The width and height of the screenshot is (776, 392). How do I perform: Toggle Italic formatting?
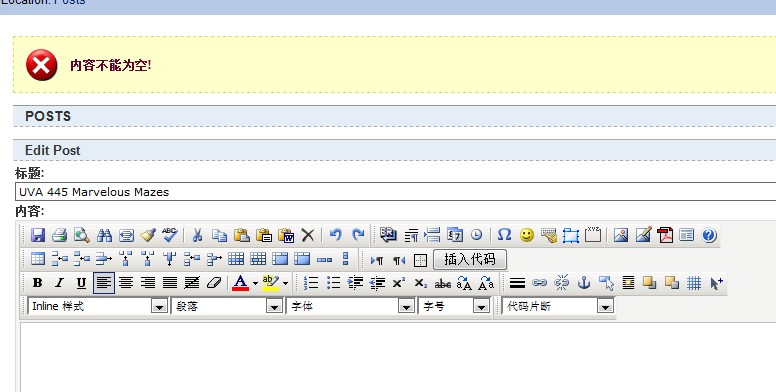click(59, 283)
